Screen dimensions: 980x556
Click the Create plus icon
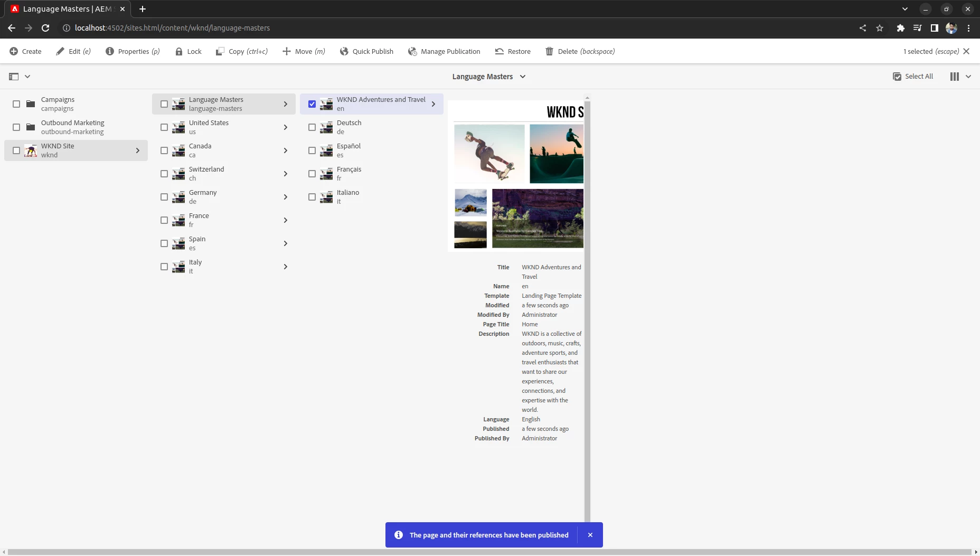14,51
